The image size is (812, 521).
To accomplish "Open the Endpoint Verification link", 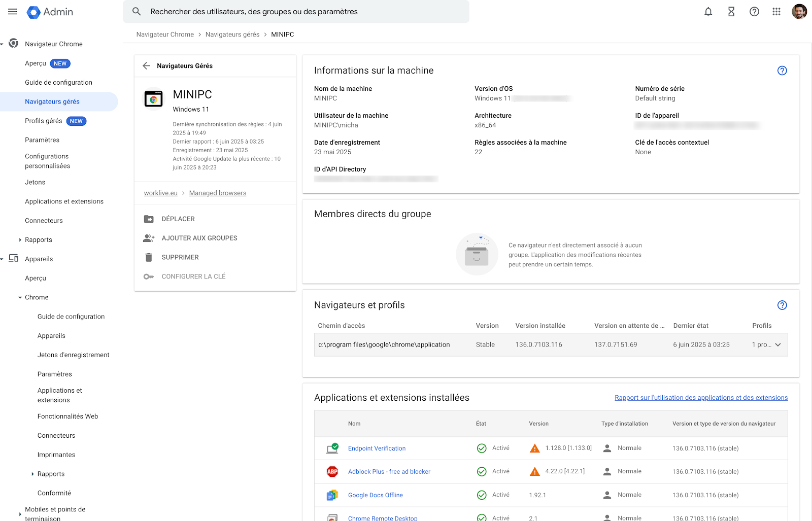I will (x=377, y=448).
